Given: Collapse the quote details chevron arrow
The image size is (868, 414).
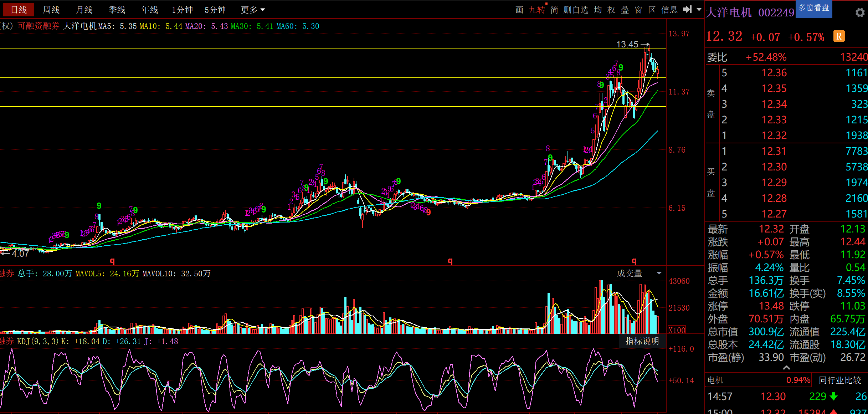Looking at the screenshot, I should 786,368.
